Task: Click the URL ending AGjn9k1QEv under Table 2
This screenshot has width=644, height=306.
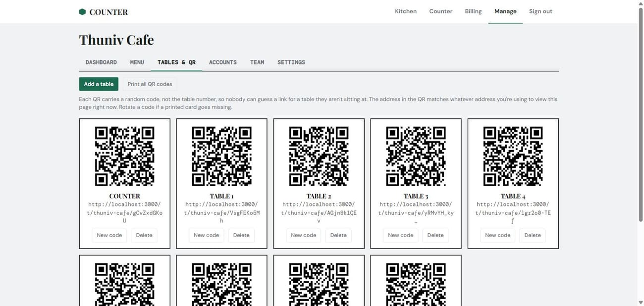Action: click(x=319, y=212)
